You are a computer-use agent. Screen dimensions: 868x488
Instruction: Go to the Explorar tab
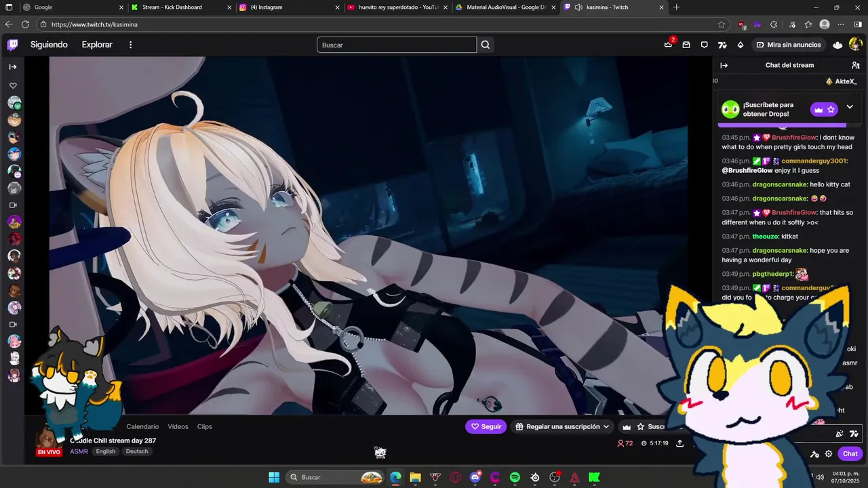[97, 45]
